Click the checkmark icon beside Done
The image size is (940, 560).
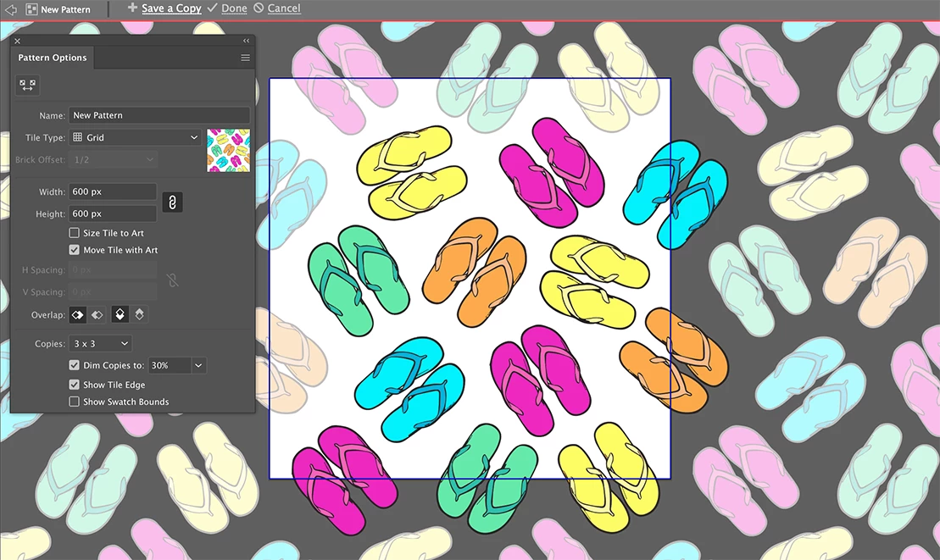(212, 8)
